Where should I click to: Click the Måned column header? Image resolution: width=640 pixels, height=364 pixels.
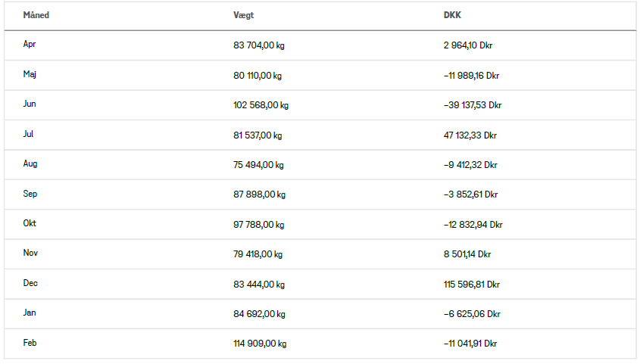pos(37,15)
